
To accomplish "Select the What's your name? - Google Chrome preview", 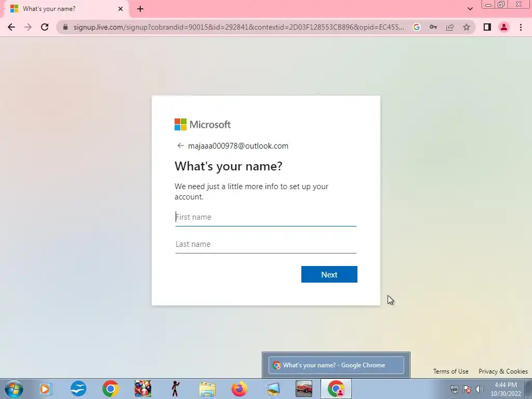I will coord(336,365).
